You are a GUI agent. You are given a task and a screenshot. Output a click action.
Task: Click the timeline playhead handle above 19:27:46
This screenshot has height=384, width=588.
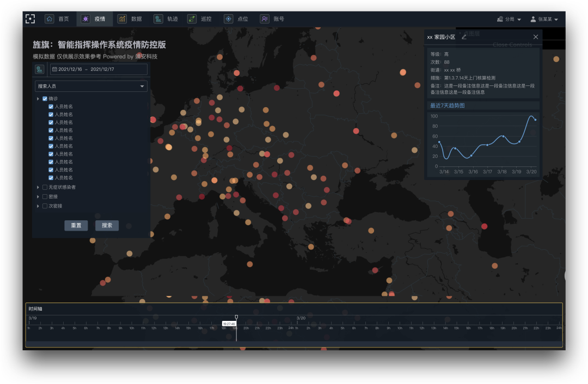236,317
